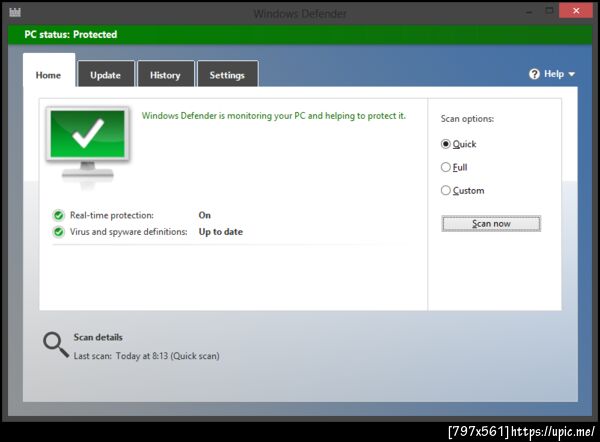Image resolution: width=600 pixels, height=442 pixels.
Task: Open the Help link text
Action: pos(554,74)
